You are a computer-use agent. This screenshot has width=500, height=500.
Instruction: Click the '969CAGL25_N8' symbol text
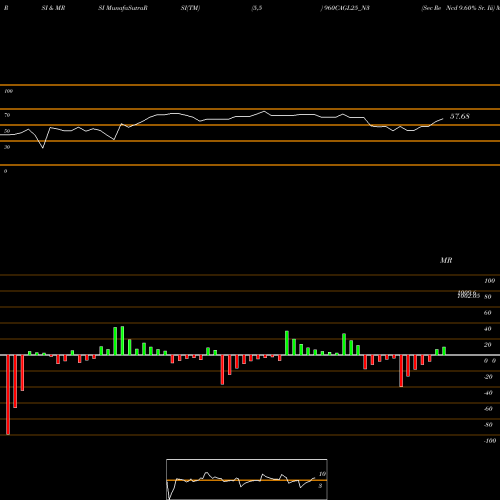click(347, 8)
